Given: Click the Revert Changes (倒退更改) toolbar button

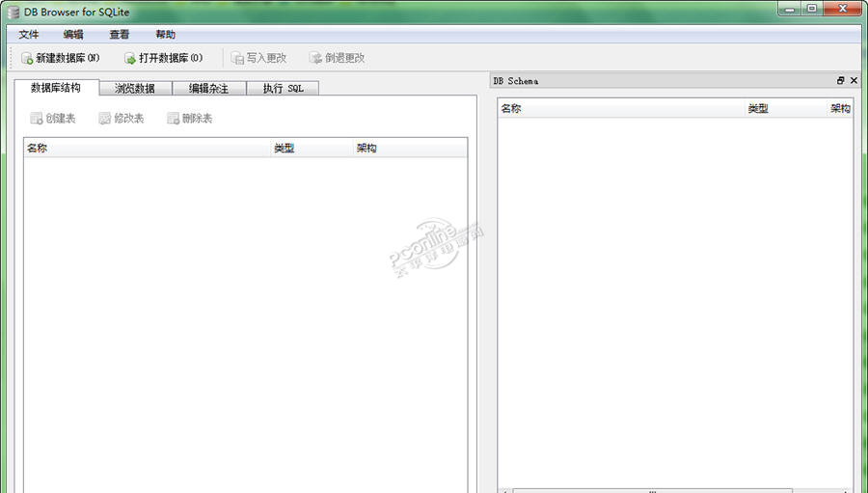Looking at the screenshot, I should tap(338, 58).
